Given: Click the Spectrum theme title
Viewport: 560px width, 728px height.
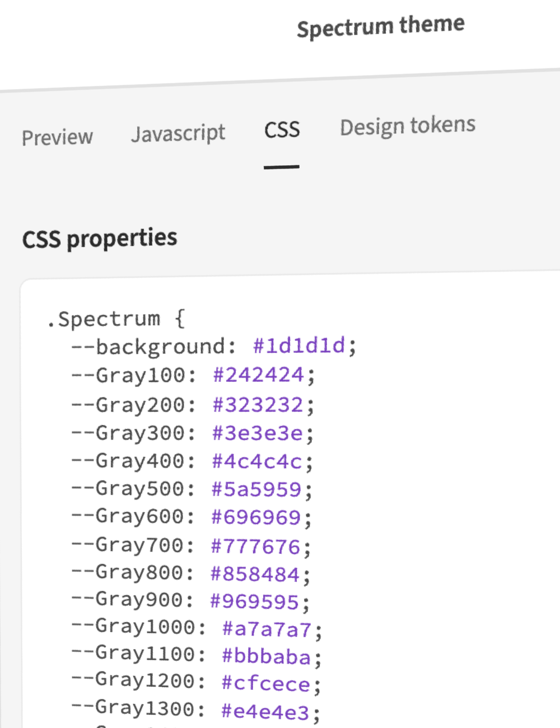Looking at the screenshot, I should (381, 26).
